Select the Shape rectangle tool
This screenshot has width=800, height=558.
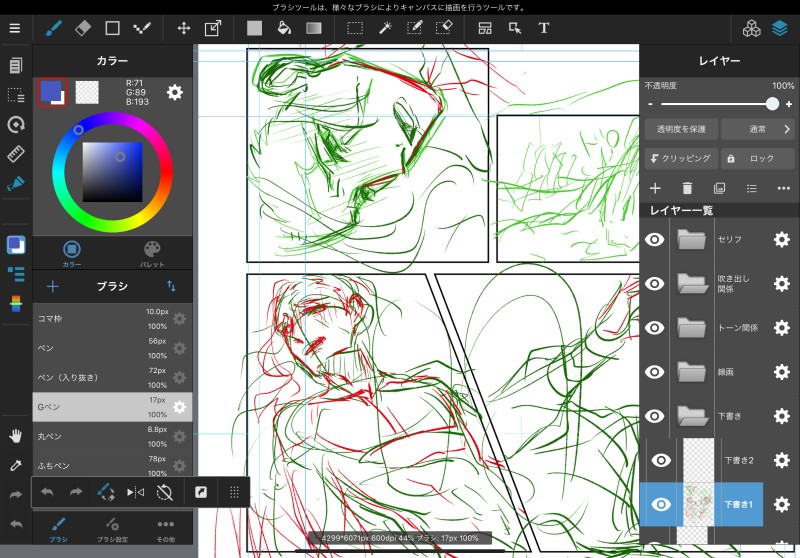pyautogui.click(x=112, y=28)
